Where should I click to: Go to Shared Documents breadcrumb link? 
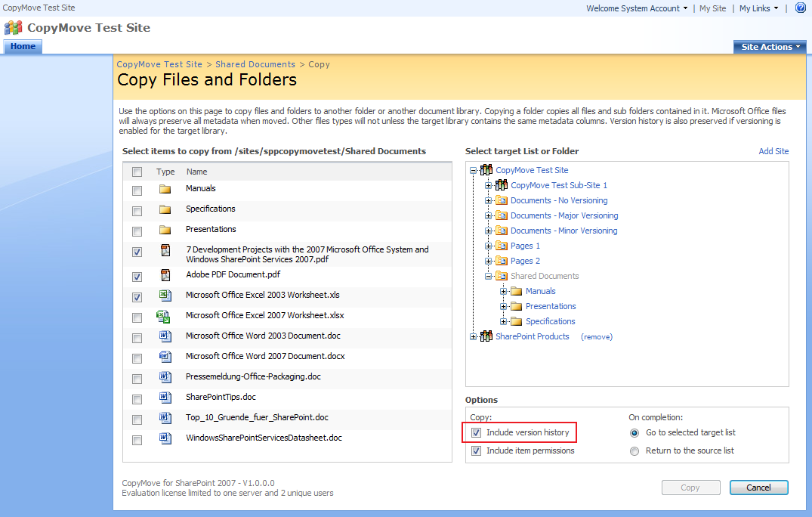click(255, 64)
